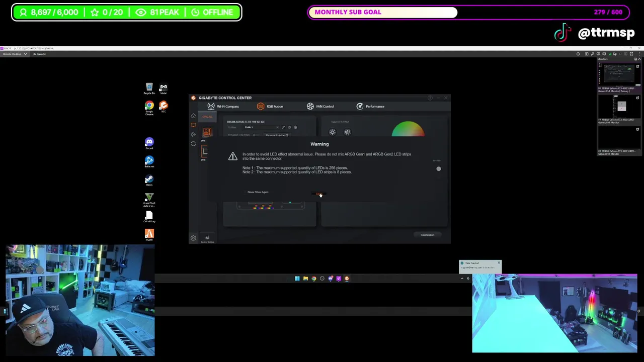Click the SYNC ALL button
Viewport: 644px width, 362px height.
[x=207, y=117]
